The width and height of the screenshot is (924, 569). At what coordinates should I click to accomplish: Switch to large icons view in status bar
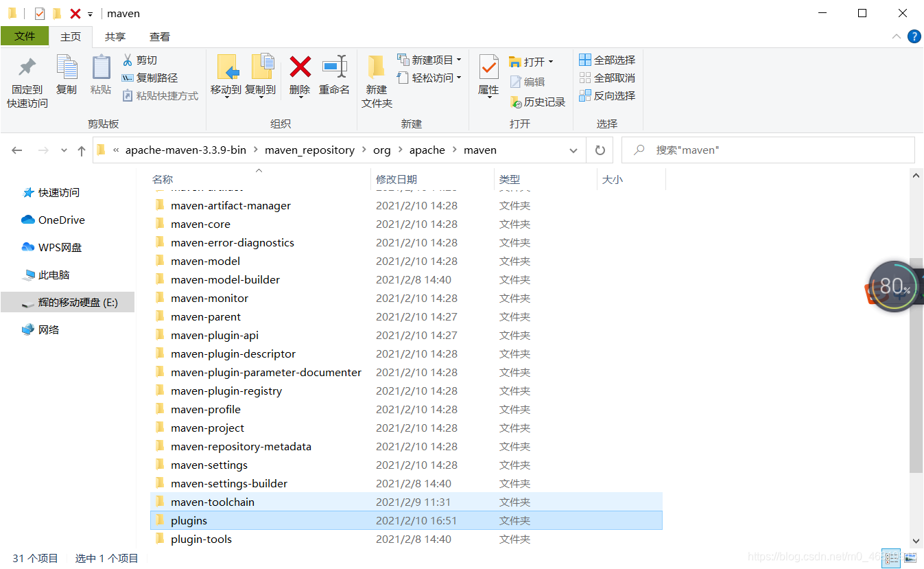pyautogui.click(x=910, y=558)
